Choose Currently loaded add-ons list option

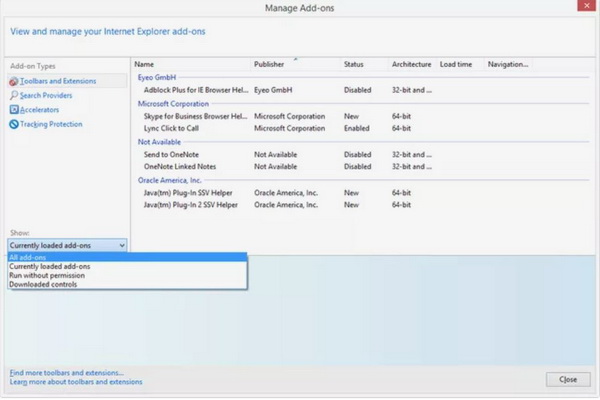point(127,266)
